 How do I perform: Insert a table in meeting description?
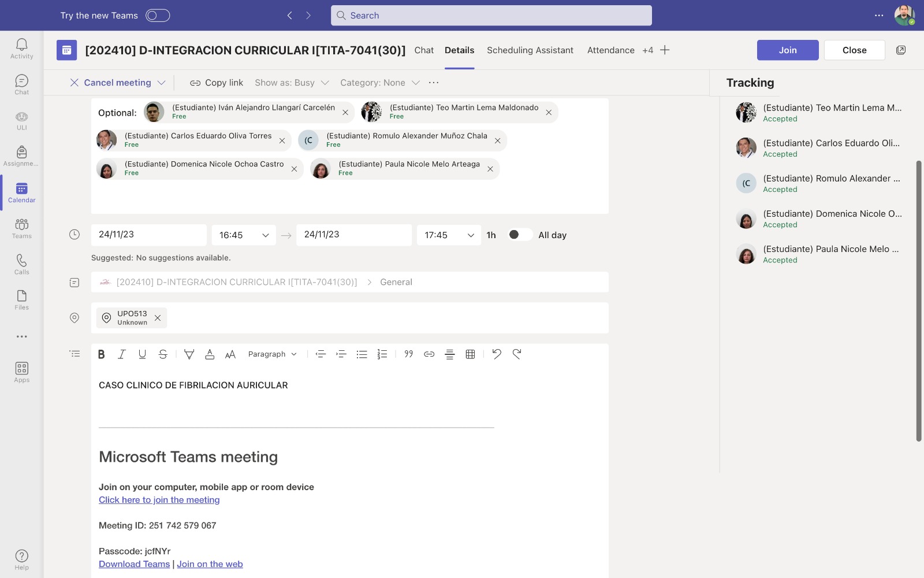click(470, 354)
